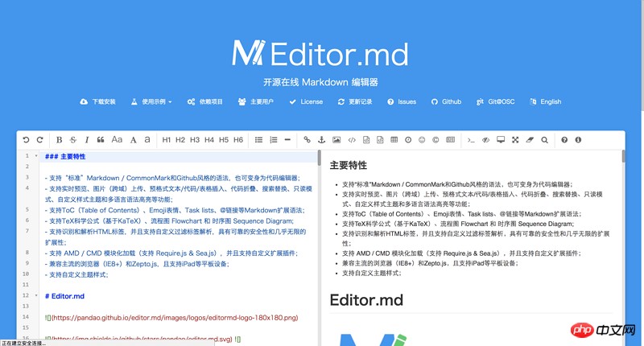The image size is (644, 346).
Task: Open the Git@OSC link
Action: pos(495,101)
